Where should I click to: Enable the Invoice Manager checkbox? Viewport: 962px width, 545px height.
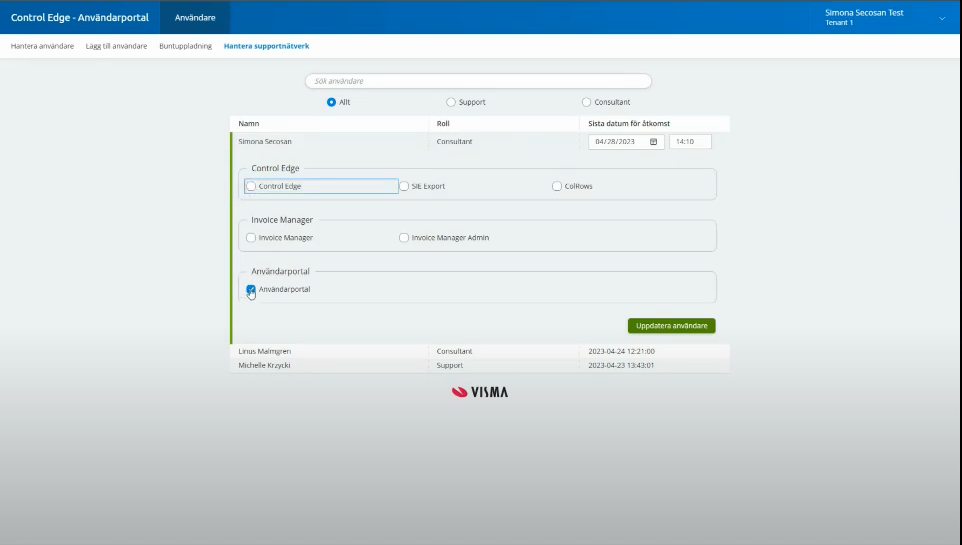(x=251, y=238)
